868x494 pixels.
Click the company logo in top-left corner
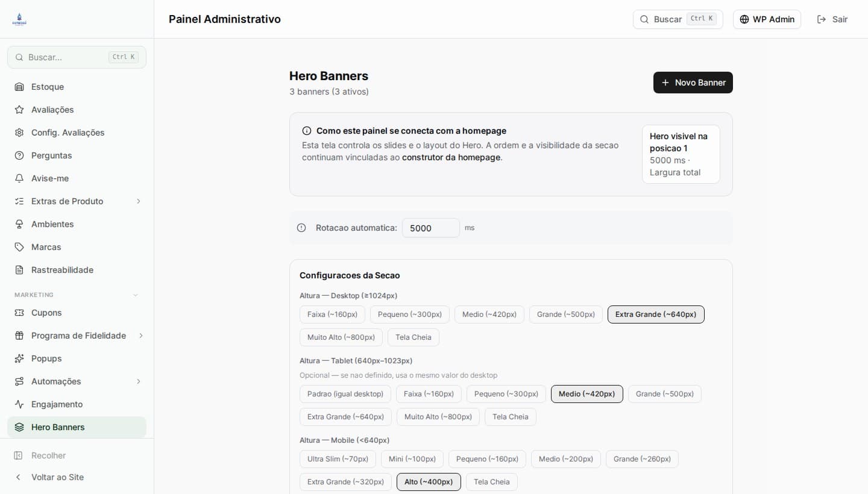click(19, 19)
